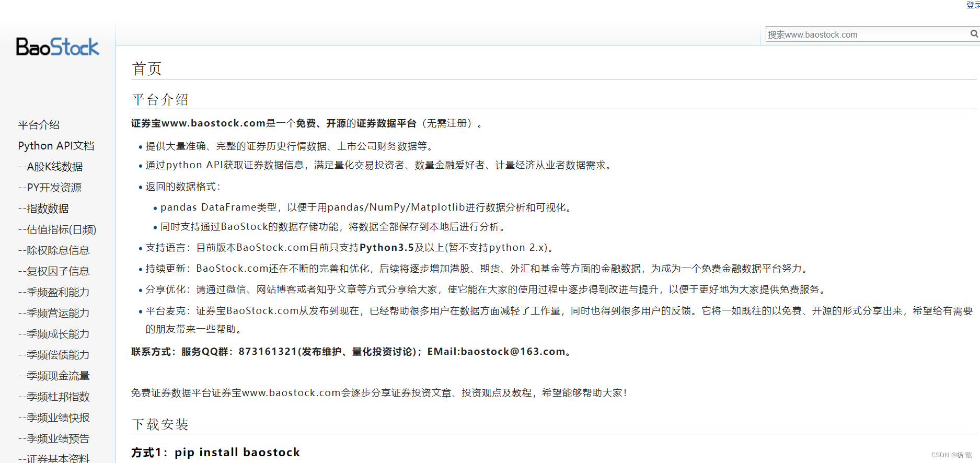Click the '同时支持通过BaoStock的数据存储功能' bullet
Viewport: 980px width, 463px height.
[x=333, y=227]
